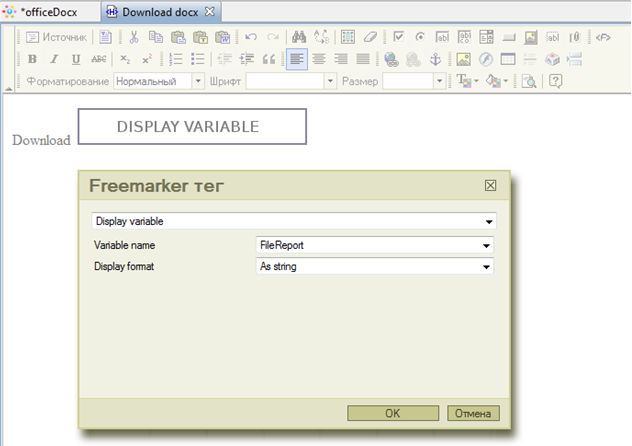Open the Форматирование style dropdown
632x446 pixels.
pyautogui.click(x=197, y=81)
